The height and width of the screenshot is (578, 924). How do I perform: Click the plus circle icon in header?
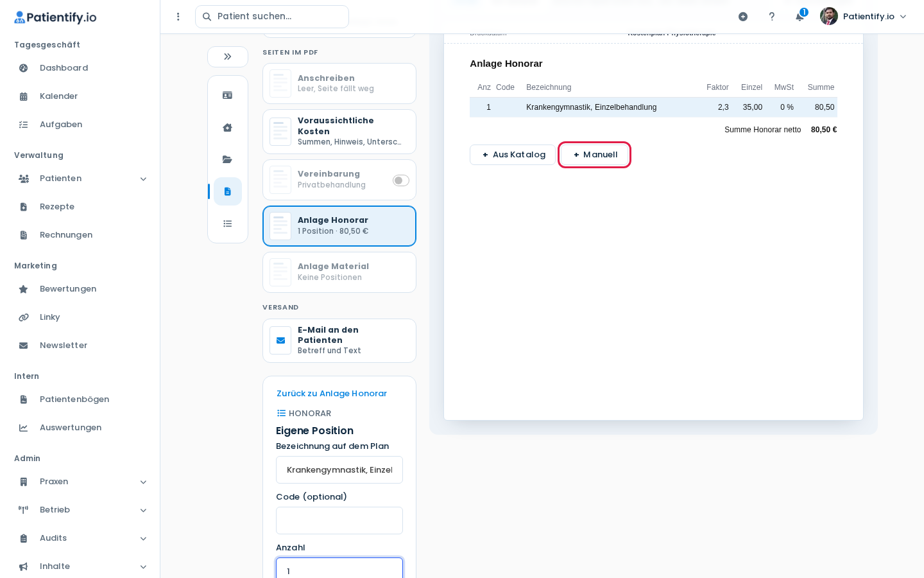click(x=743, y=17)
